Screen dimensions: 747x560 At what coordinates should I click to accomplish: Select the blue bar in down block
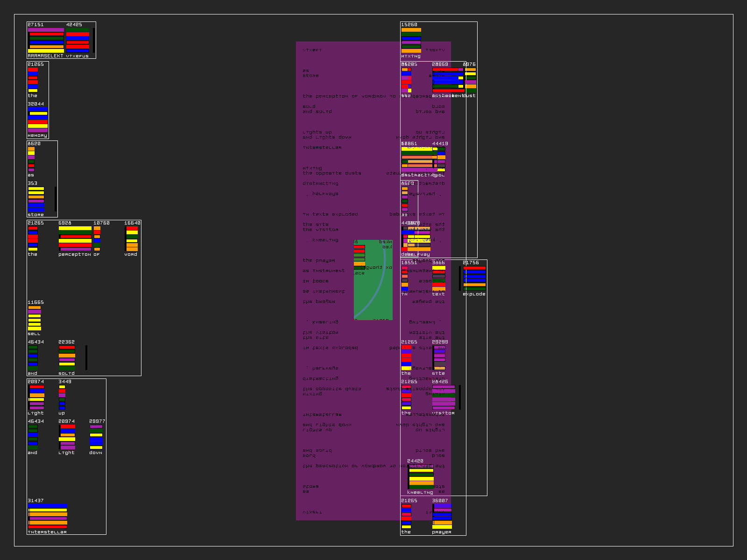click(x=96, y=441)
